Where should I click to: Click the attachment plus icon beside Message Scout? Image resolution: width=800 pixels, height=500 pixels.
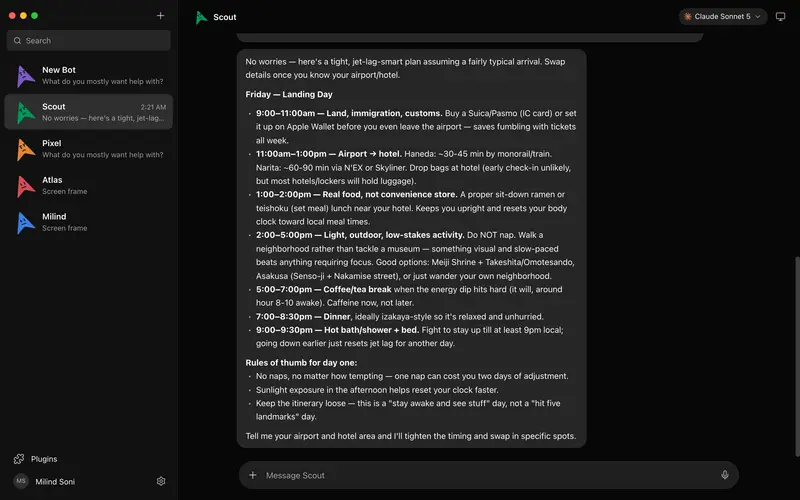253,475
